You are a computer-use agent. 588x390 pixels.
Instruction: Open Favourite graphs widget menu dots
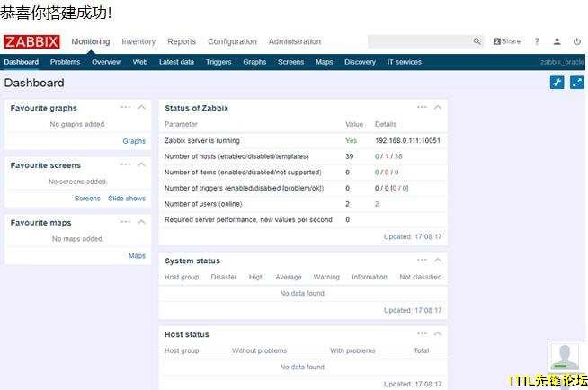[126, 107]
